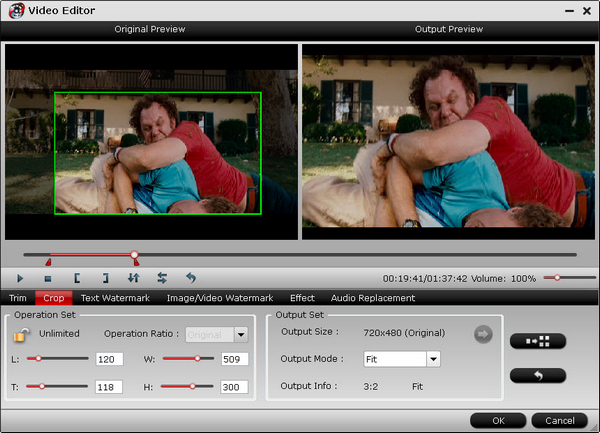
Task: Click the Cancel button
Action: [x=559, y=421]
